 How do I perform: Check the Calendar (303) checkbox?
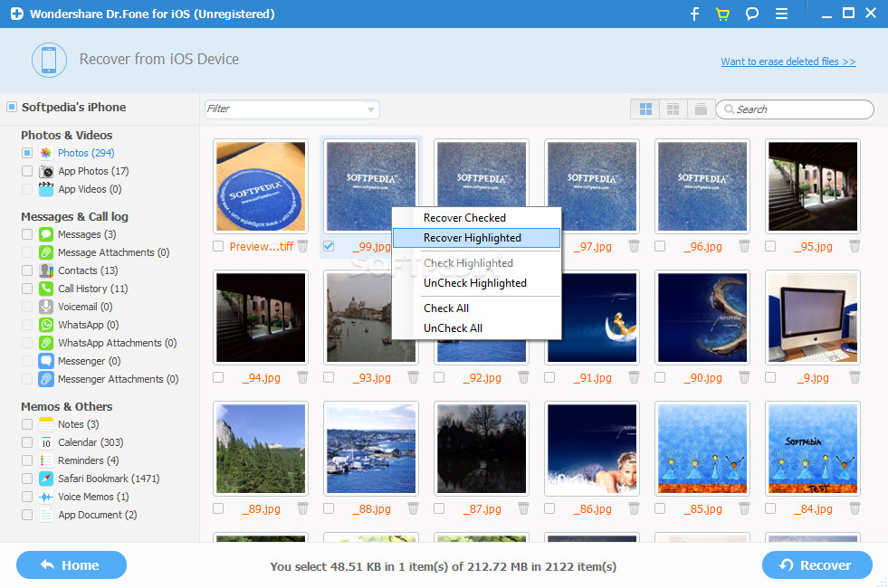(27, 442)
